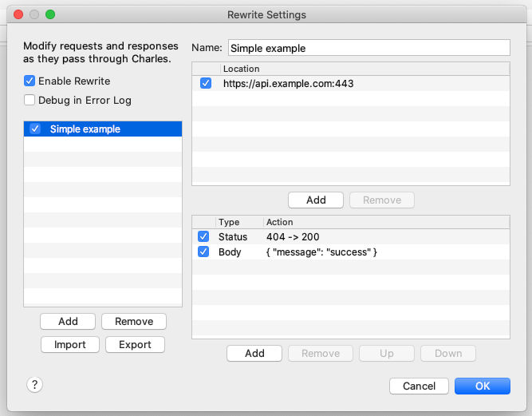The width and height of the screenshot is (532, 416).
Task: Click the Action column header
Action: click(x=387, y=222)
